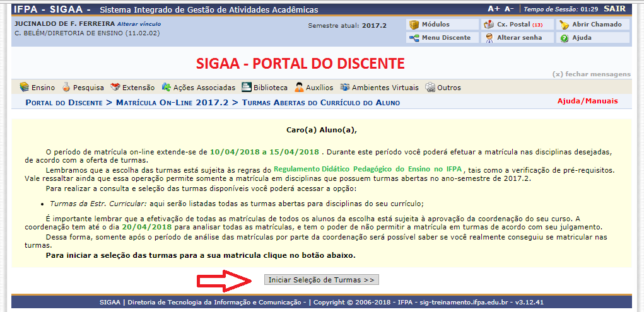Image resolution: width=644 pixels, height=312 pixels.
Task: Click the Módulos box icon
Action: click(x=414, y=25)
